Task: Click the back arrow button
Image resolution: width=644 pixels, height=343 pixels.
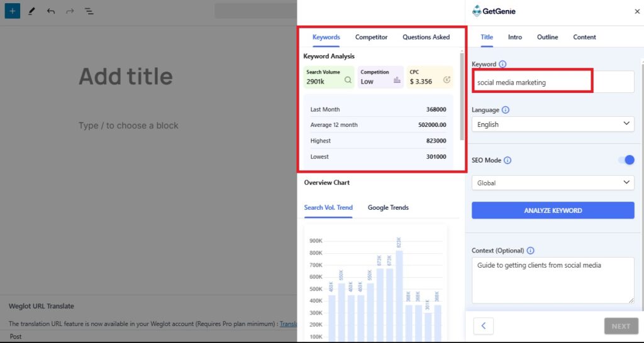Action: (483, 326)
